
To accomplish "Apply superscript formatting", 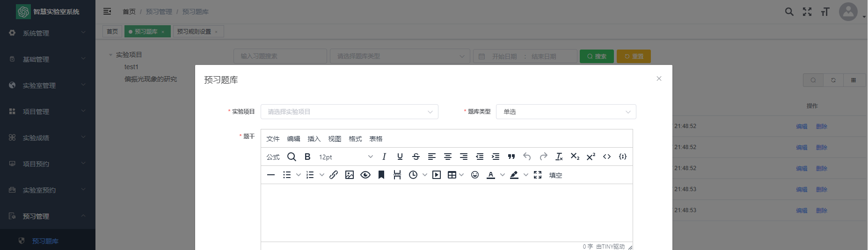I will tap(591, 157).
